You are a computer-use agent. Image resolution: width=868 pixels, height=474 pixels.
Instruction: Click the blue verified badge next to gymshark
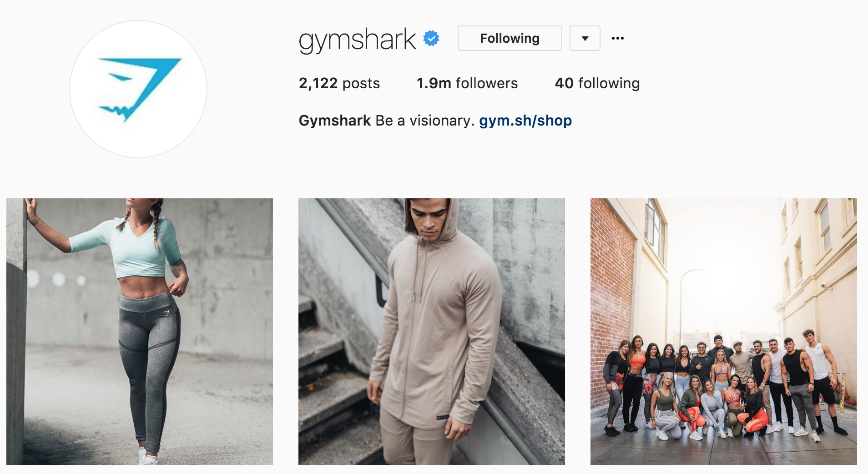pos(431,38)
